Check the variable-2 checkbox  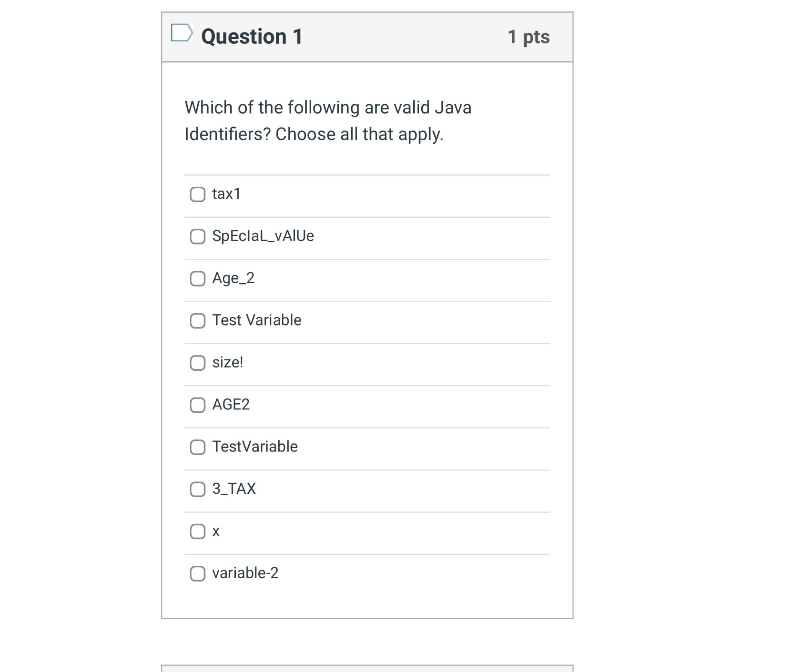[x=198, y=574]
